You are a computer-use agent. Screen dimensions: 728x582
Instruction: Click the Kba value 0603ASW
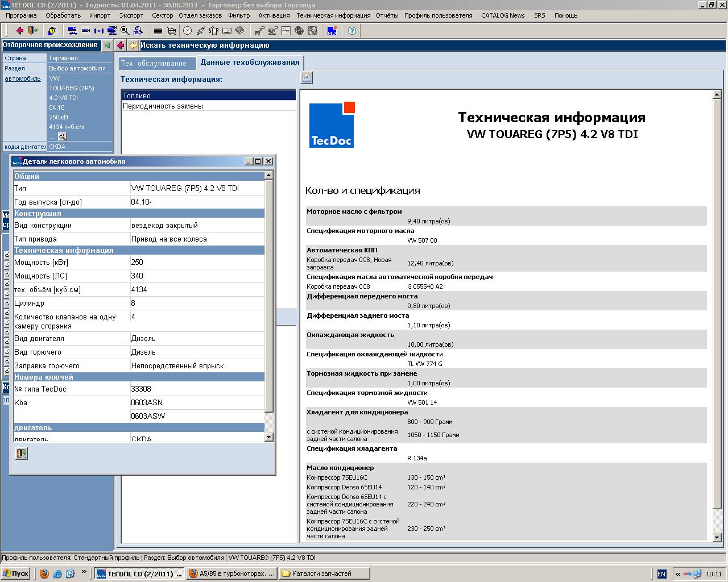pos(148,416)
